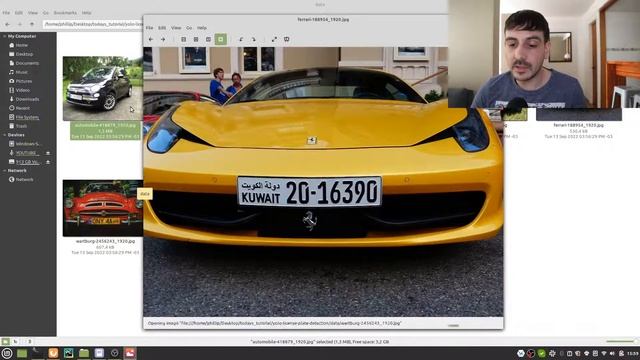Open the file manager Edit menu
640x360 pixels.
[x=19, y=13]
